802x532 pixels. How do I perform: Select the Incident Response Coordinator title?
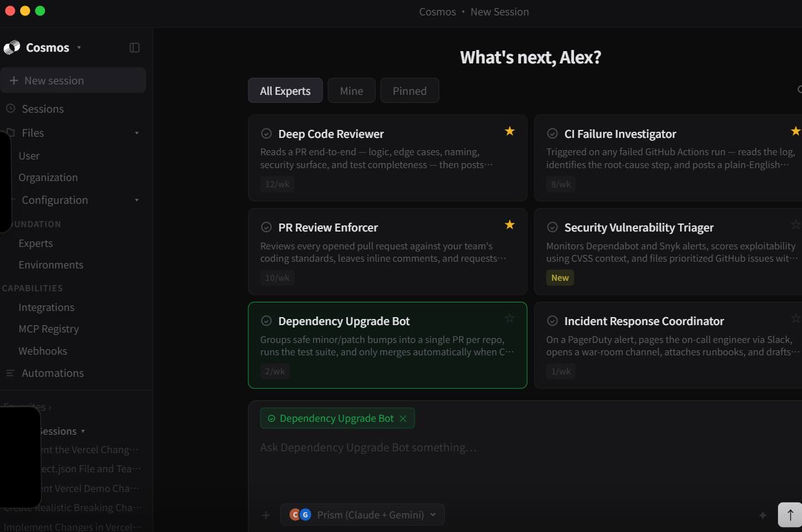pos(644,321)
